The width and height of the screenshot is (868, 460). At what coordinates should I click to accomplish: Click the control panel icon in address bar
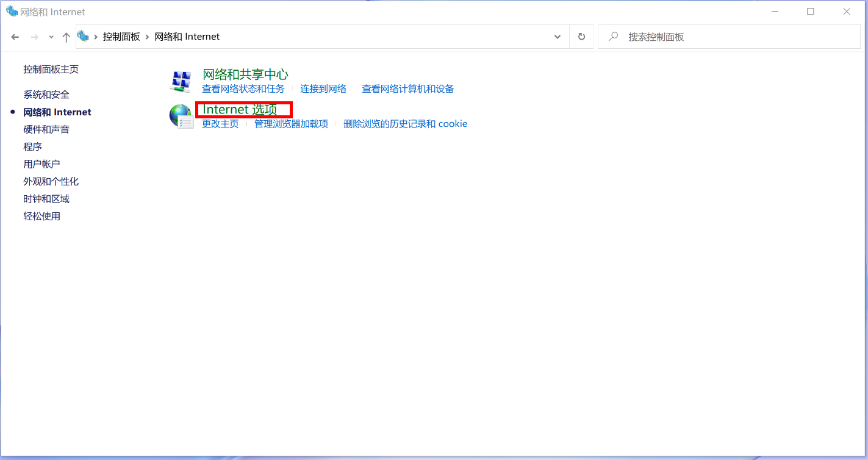click(x=84, y=37)
